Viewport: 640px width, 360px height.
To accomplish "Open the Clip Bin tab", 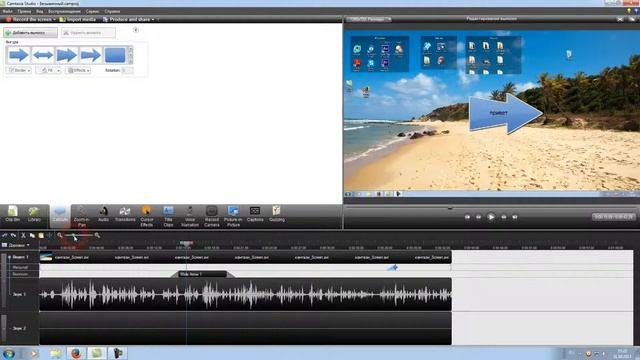I will (13, 214).
